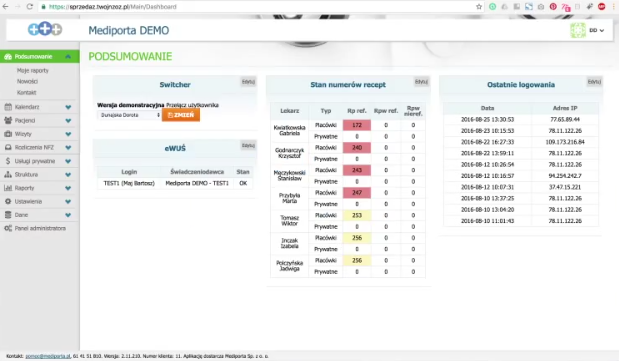619x361 pixels.
Task: Open Moje raporty submenu item
Action: (x=33, y=70)
